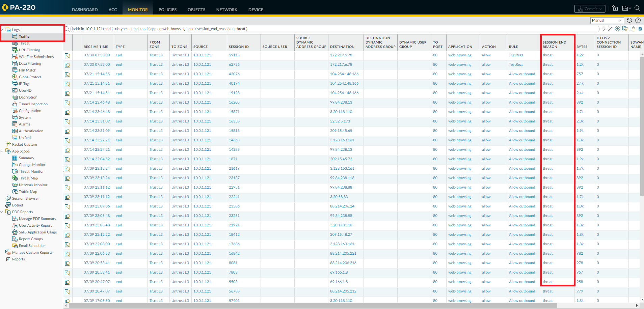The height and width of the screenshot is (309, 644).
Task: Refresh the log view
Action: (x=629, y=20)
